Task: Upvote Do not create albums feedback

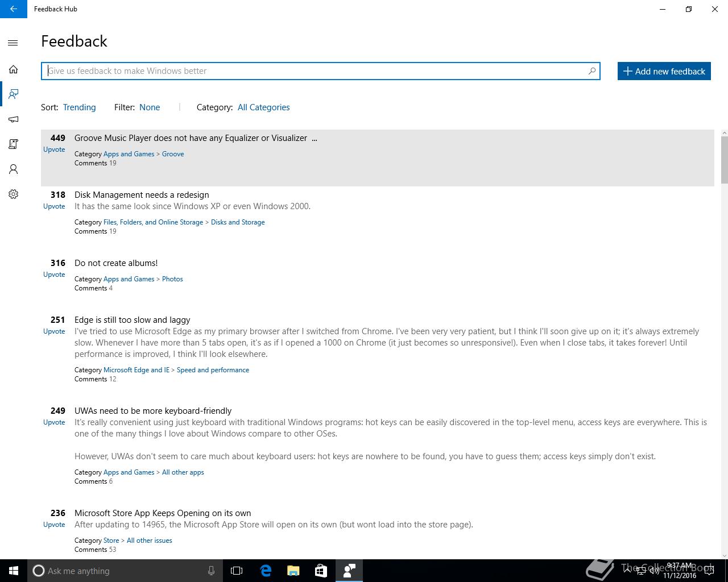Action: click(54, 275)
